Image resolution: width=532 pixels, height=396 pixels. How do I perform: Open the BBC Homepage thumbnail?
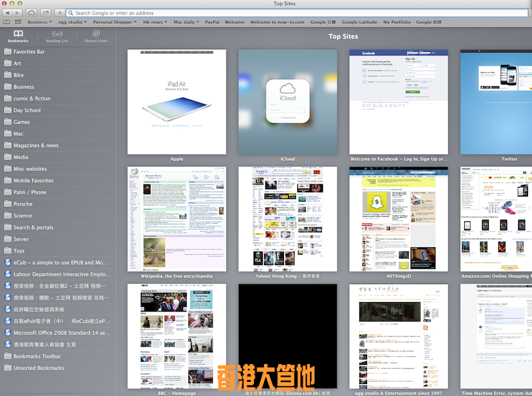click(x=177, y=336)
